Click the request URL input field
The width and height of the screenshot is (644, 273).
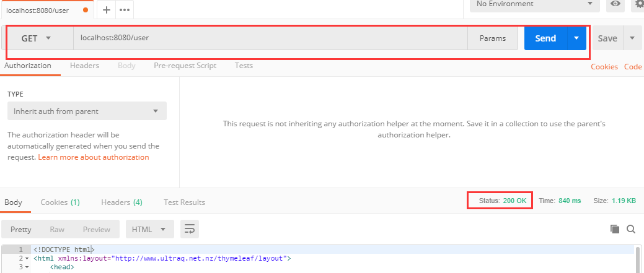point(270,38)
